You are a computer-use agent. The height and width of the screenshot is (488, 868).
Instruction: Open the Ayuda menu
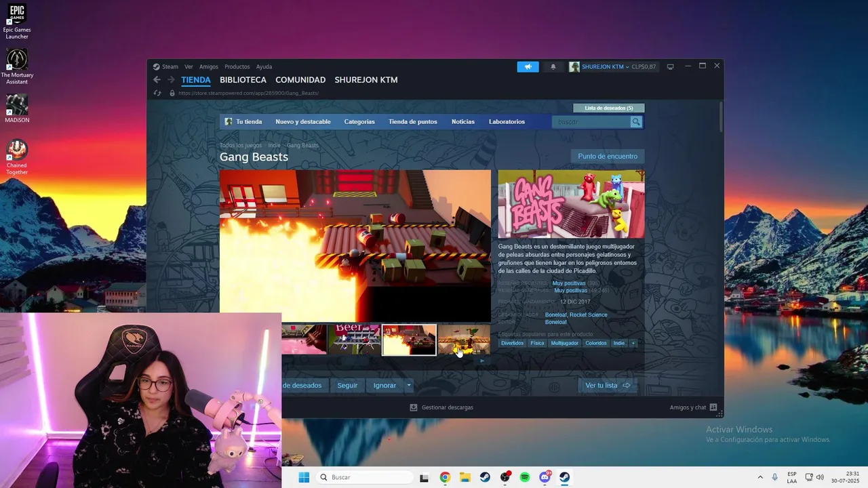coord(264,66)
